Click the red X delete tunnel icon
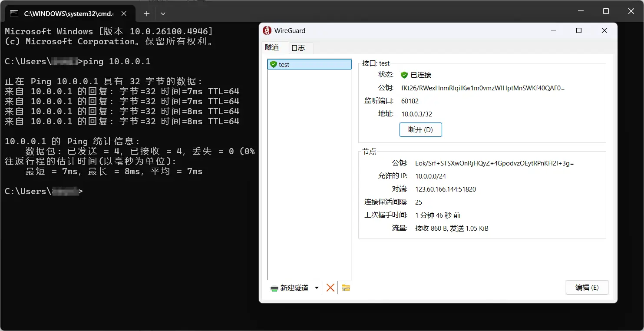 [330, 288]
